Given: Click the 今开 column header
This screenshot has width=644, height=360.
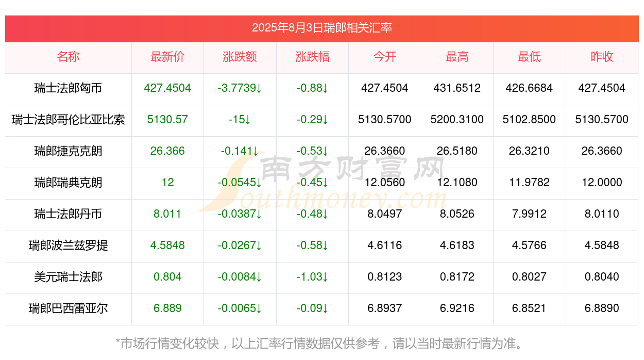Looking at the screenshot, I should coord(385,57).
